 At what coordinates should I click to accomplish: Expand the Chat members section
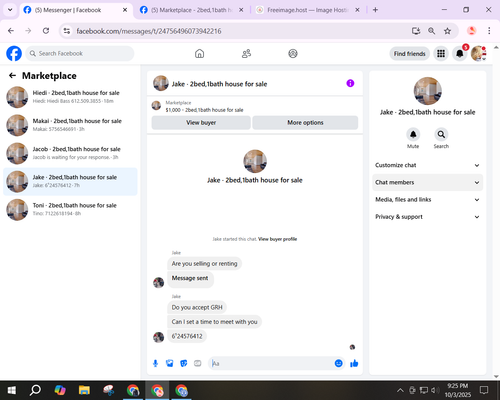click(x=428, y=182)
